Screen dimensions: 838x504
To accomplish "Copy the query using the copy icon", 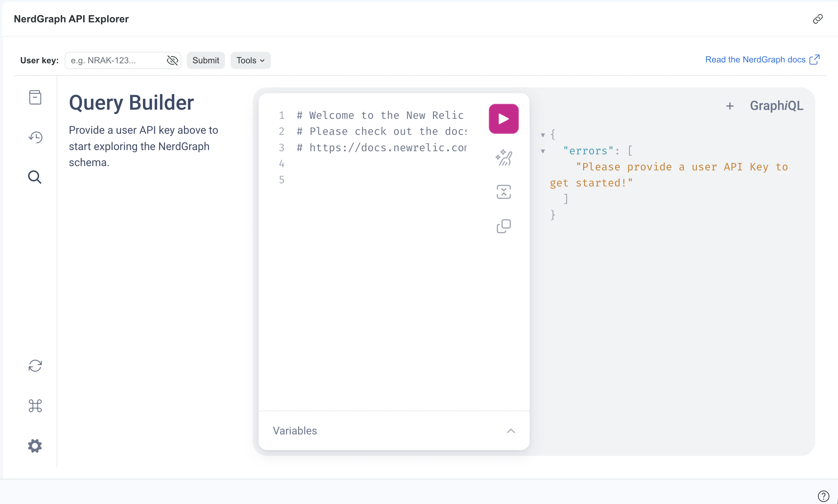I will pos(504,226).
